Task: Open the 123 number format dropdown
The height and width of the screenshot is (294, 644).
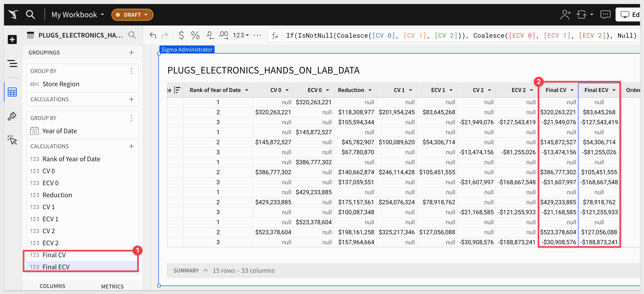Action: tap(241, 35)
